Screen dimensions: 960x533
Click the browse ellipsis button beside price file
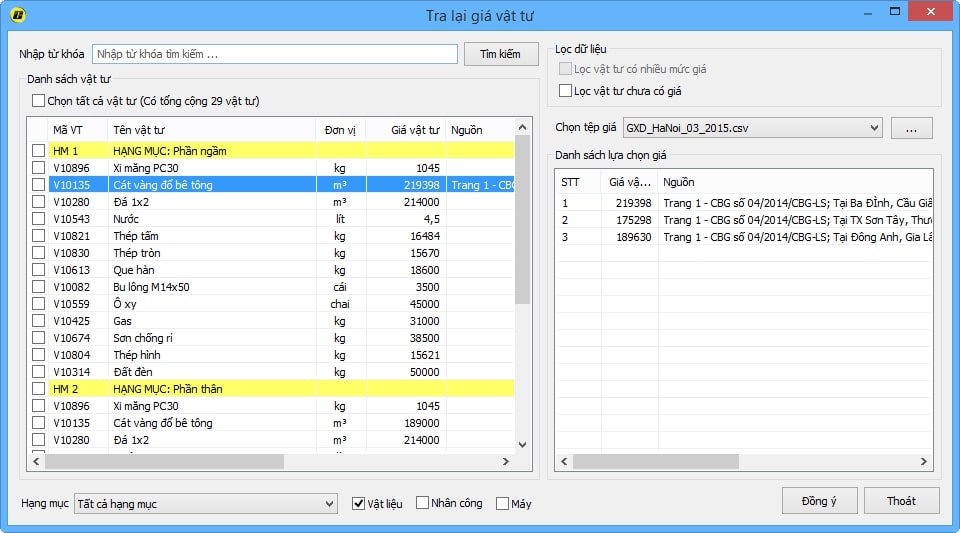coord(911,128)
